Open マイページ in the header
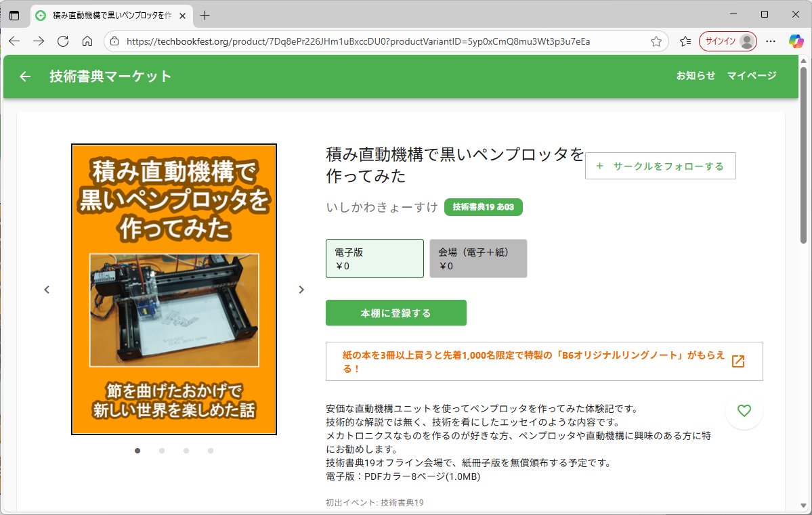 752,76
